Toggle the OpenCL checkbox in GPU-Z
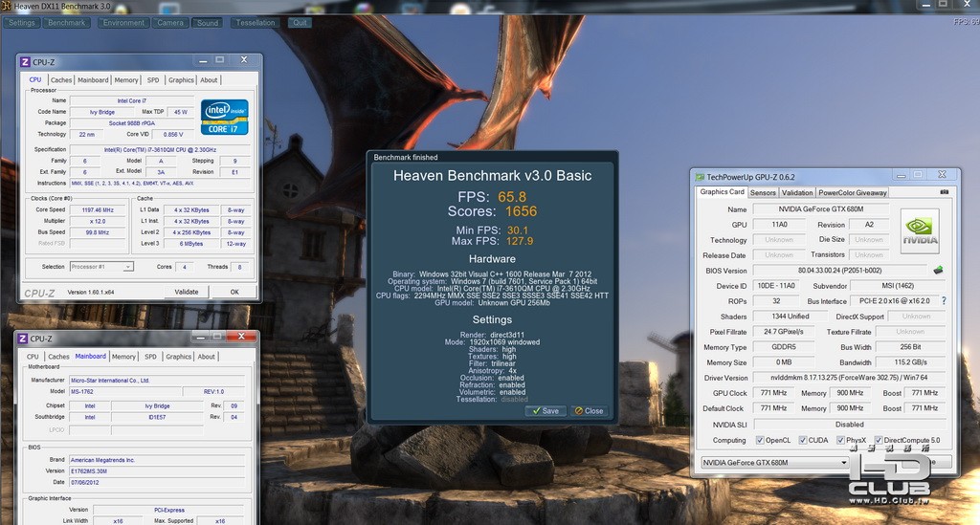The width and height of the screenshot is (980, 525). click(x=760, y=440)
